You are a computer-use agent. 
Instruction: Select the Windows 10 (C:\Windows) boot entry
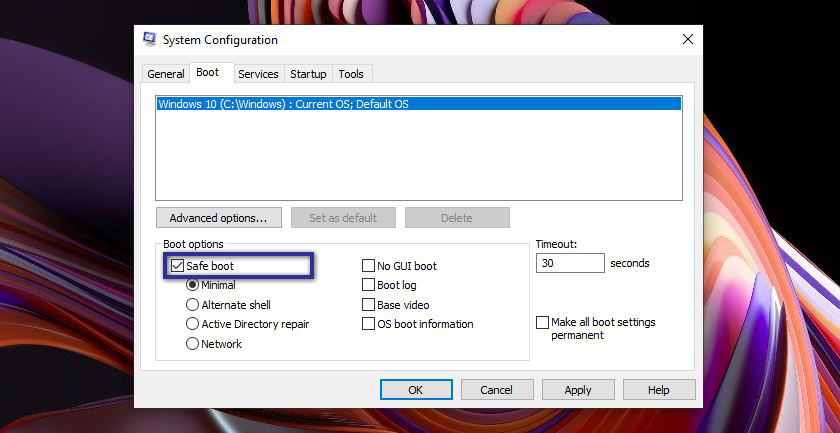tap(419, 104)
